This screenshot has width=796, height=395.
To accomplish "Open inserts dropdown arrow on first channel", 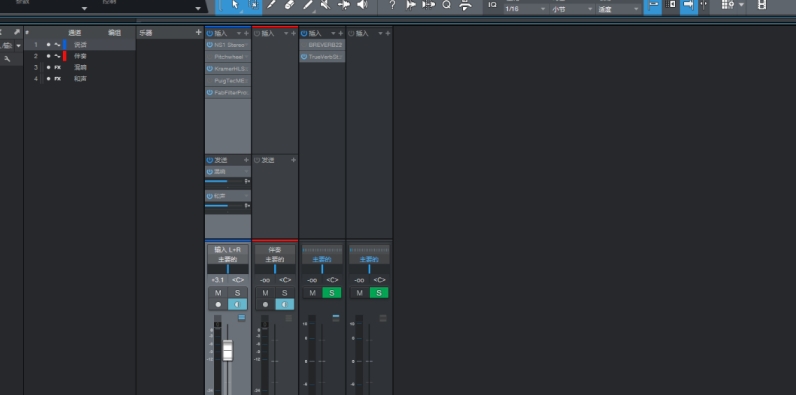I will 239,34.
